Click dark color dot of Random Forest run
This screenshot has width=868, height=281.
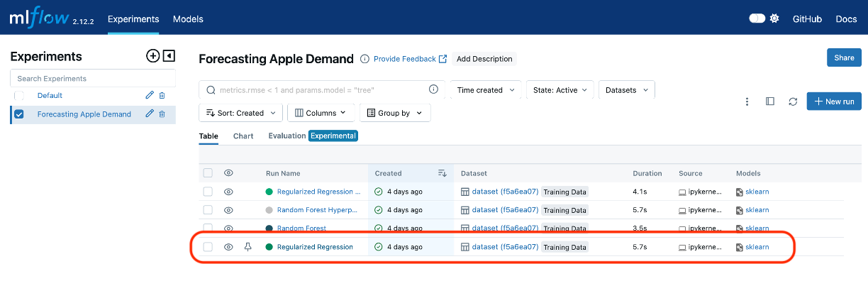[269, 228]
